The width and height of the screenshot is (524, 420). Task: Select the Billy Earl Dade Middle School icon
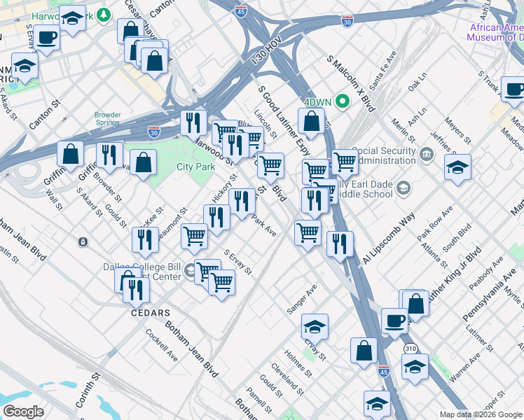click(404, 188)
